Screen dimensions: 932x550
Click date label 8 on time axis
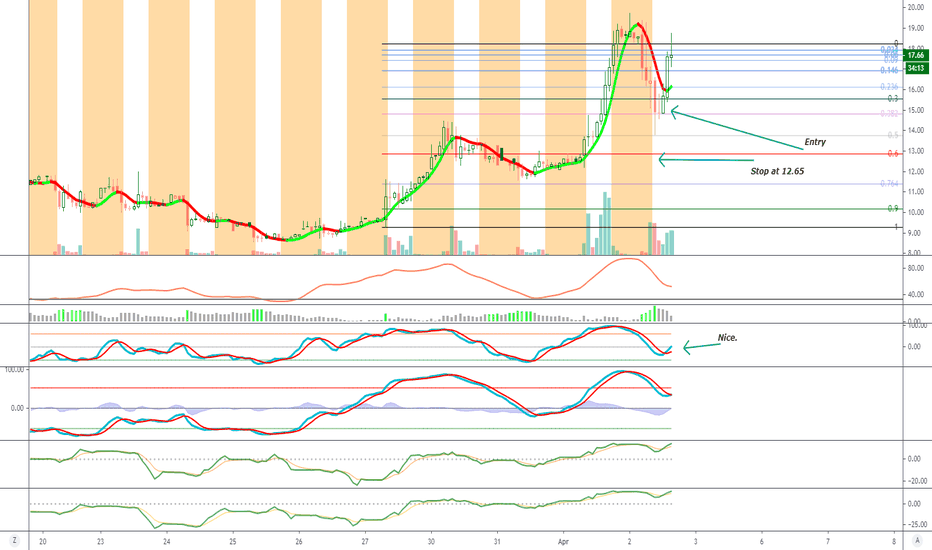pos(894,542)
